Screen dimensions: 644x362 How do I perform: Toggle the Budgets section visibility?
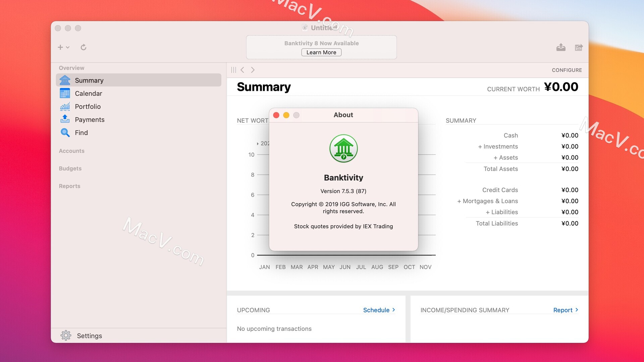click(70, 168)
